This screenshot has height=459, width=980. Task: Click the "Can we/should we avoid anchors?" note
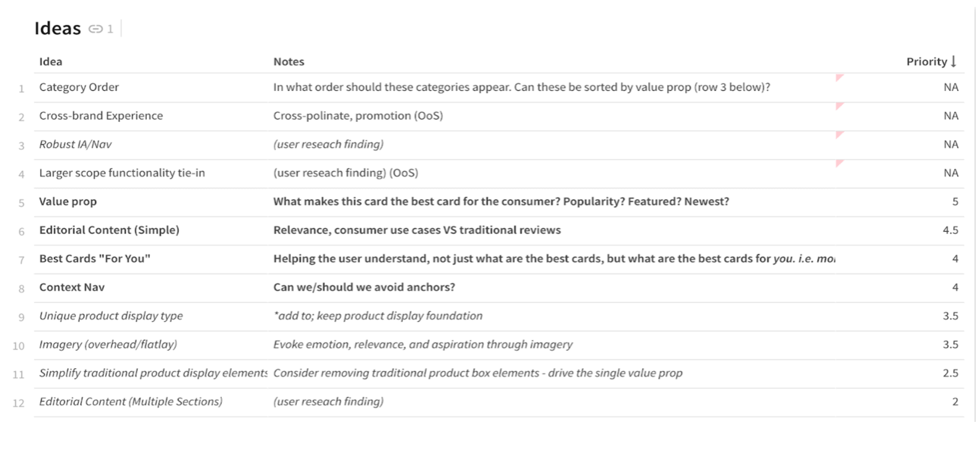[364, 287]
